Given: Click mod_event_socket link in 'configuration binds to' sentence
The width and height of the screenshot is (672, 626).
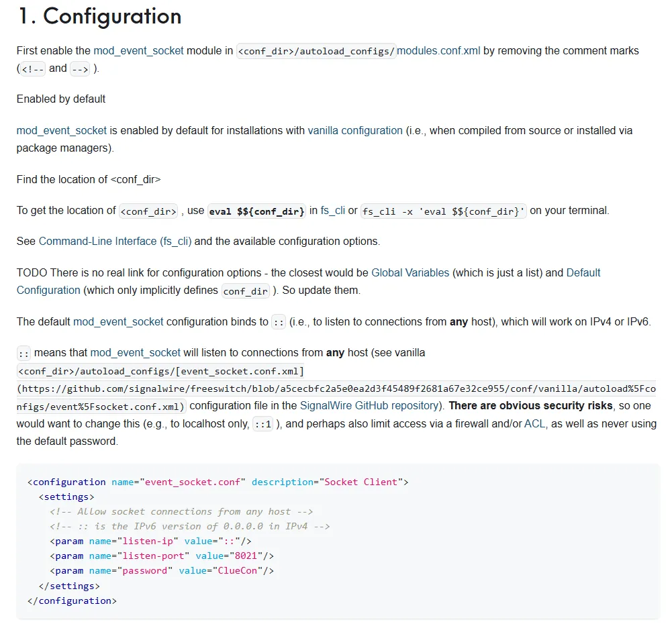Looking at the screenshot, I should point(118,322).
